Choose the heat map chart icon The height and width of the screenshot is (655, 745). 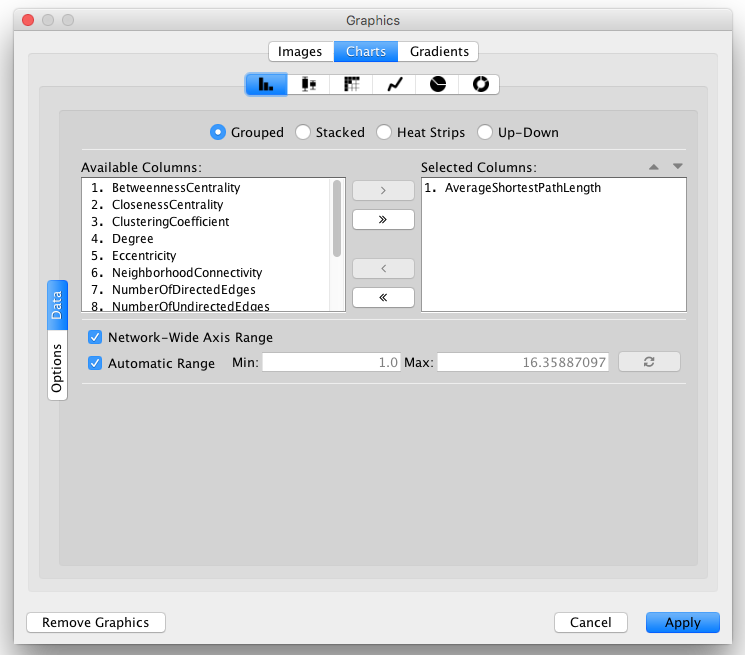(x=351, y=85)
